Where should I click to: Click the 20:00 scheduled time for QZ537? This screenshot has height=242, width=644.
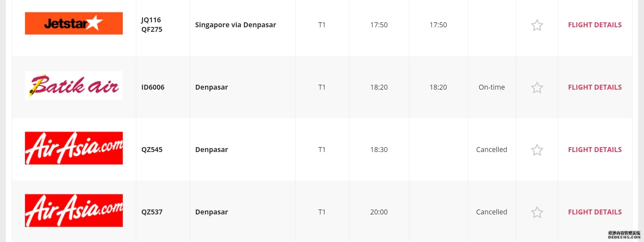[379, 212]
